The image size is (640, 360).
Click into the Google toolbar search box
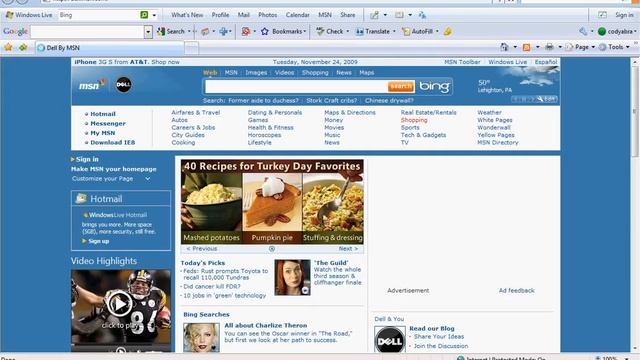click(x=87, y=31)
